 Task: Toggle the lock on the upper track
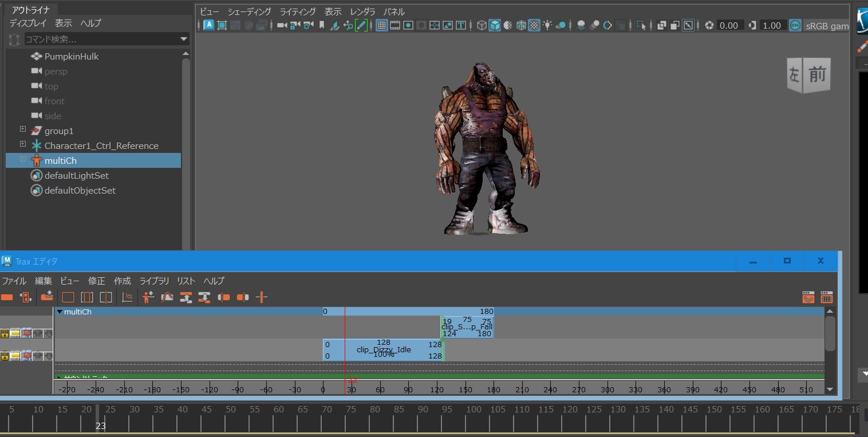click(5, 333)
